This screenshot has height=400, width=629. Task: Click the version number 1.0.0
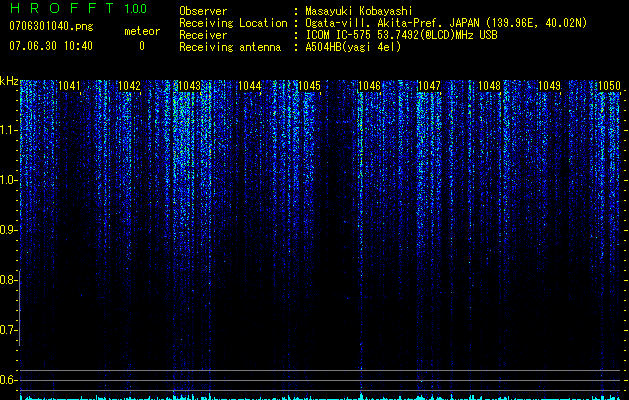click(x=135, y=8)
